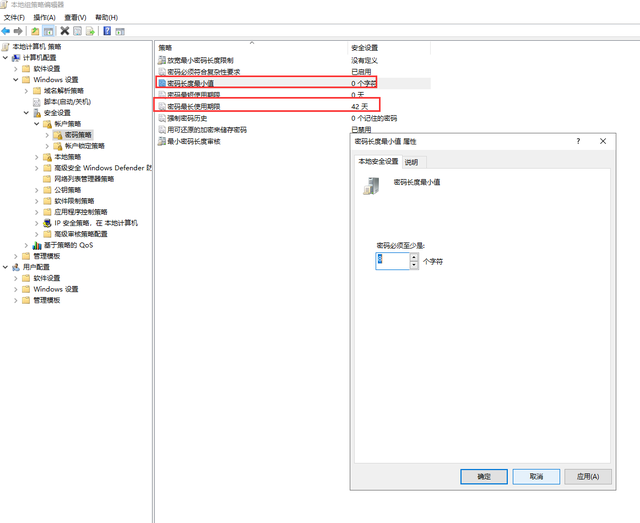Click the 计算机配置 computer icon
The height and width of the screenshot is (523, 640).
point(16,58)
